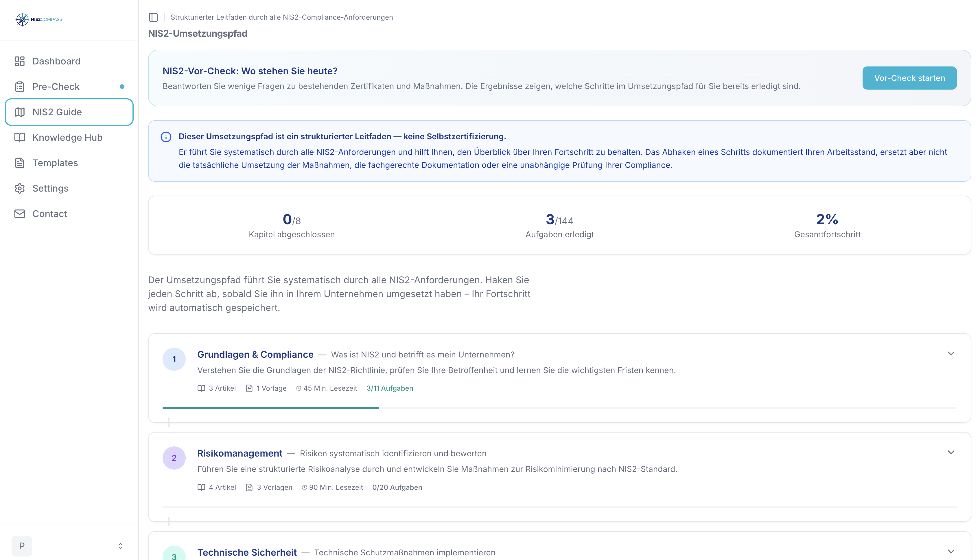Go to Pre-Check menu item
This screenshot has width=980, height=560.
pos(56,86)
